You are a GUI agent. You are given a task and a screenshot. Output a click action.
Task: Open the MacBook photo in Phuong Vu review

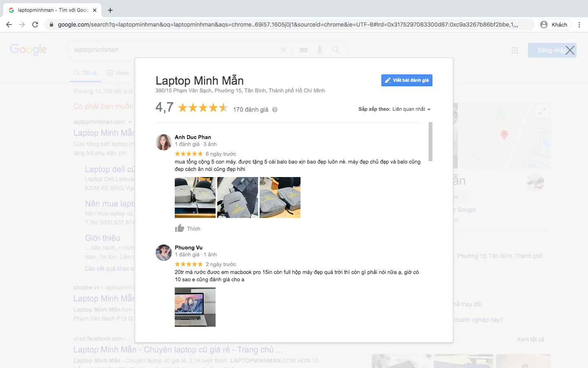[x=195, y=307]
